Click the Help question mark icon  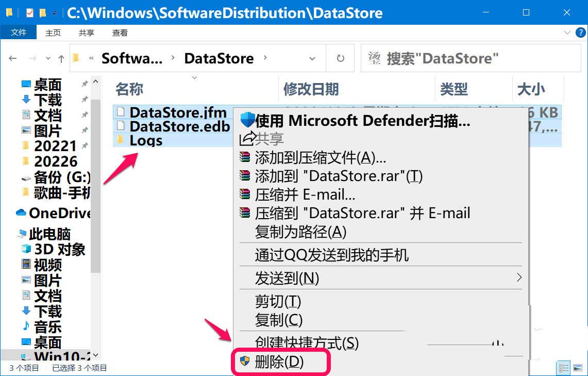581,32
